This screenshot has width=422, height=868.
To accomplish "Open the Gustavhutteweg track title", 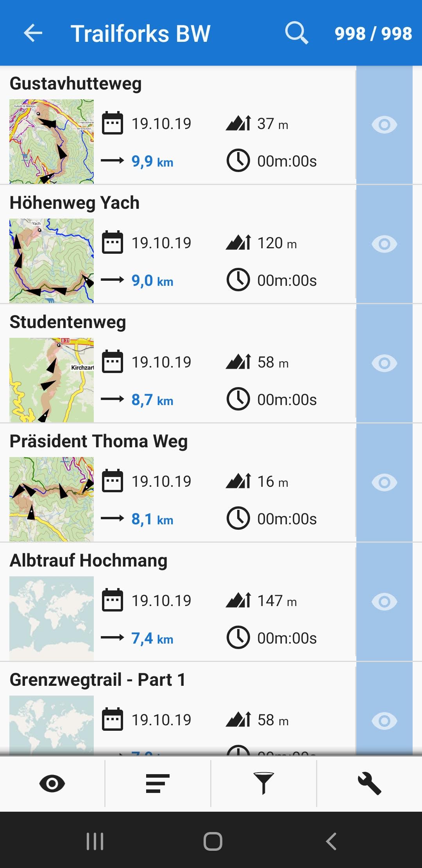I will point(76,84).
